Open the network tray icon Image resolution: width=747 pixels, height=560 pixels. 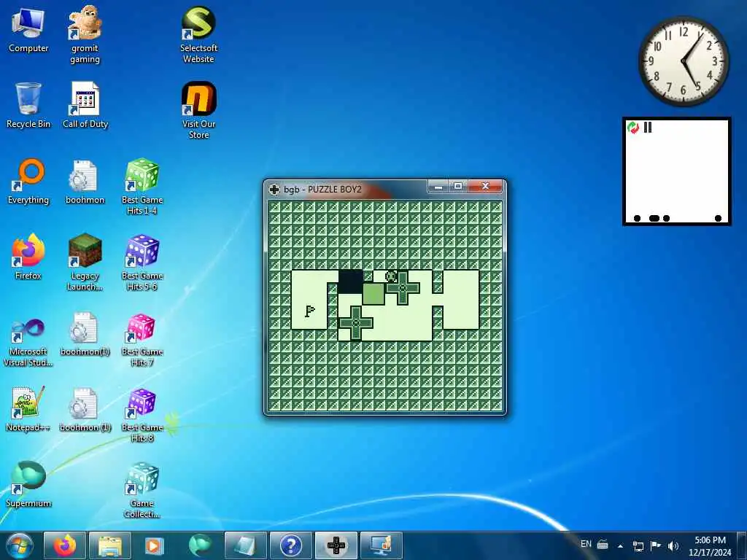638,545
